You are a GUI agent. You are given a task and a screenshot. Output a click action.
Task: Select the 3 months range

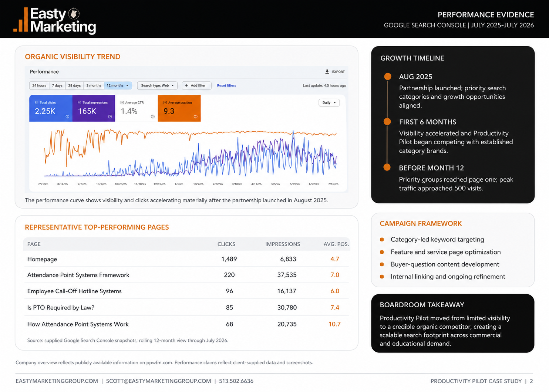94,85
